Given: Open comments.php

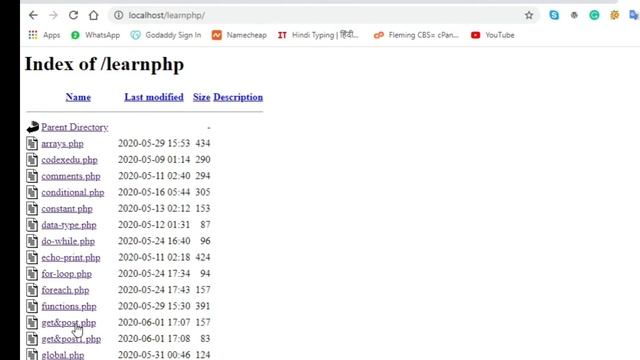Looking at the screenshot, I should (71, 176).
